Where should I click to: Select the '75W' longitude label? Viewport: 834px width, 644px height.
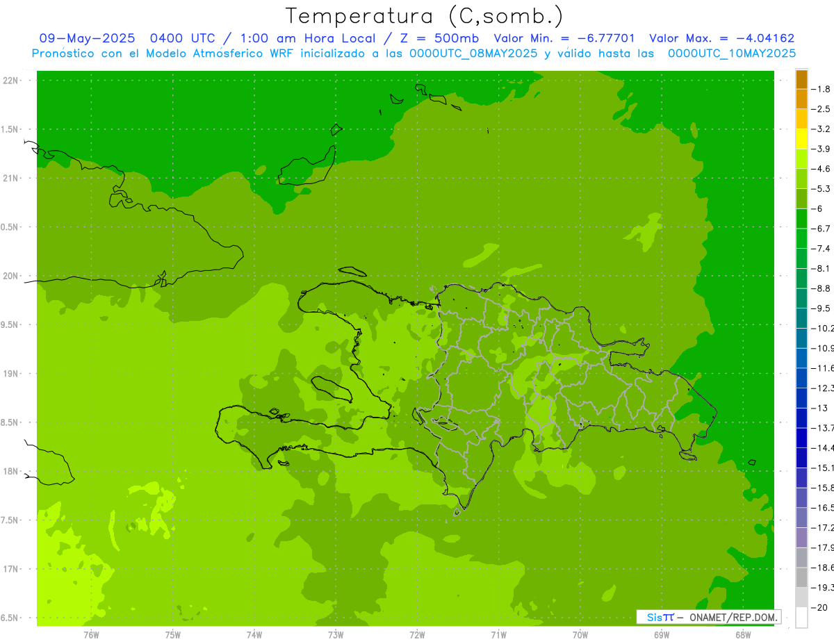(x=172, y=634)
